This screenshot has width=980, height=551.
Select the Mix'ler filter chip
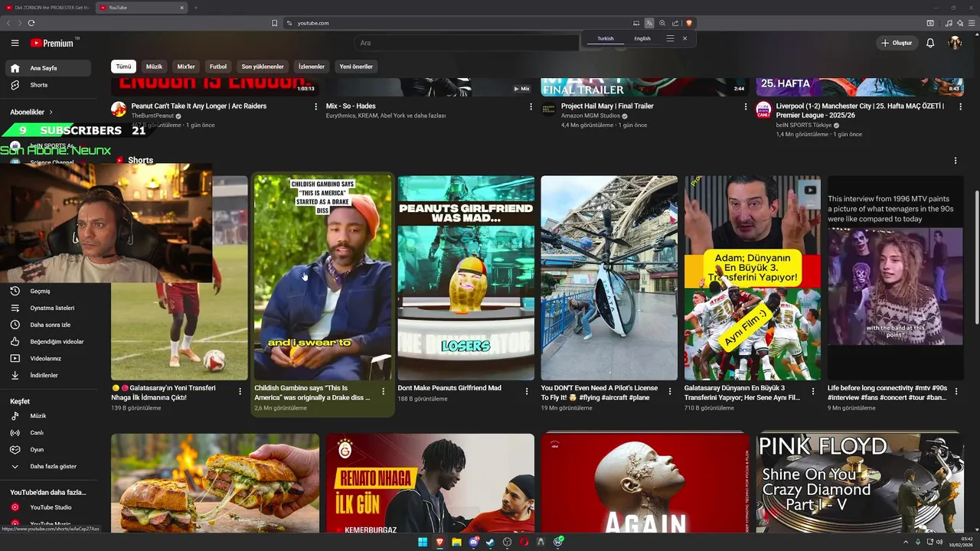point(186,67)
